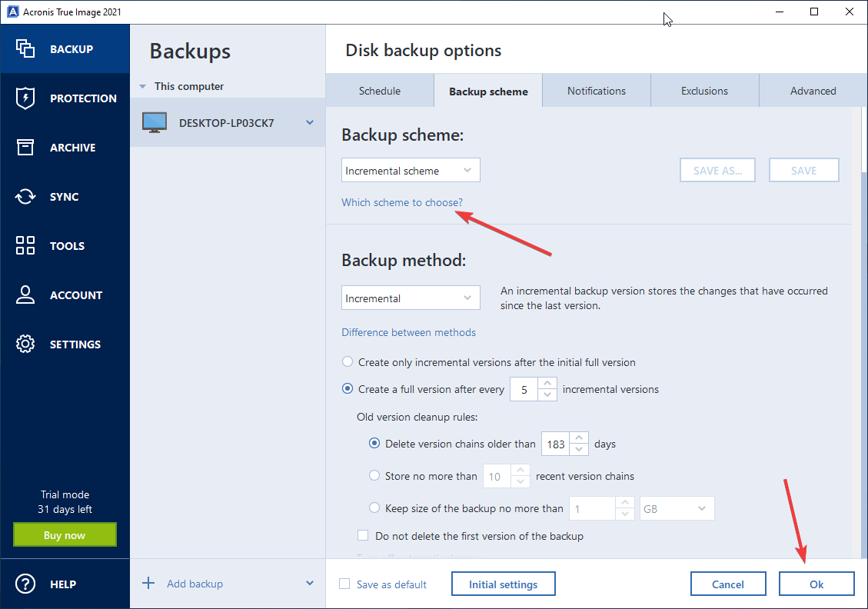Open the Backup method dropdown
Viewport: 868px width, 609px height.
411,298
